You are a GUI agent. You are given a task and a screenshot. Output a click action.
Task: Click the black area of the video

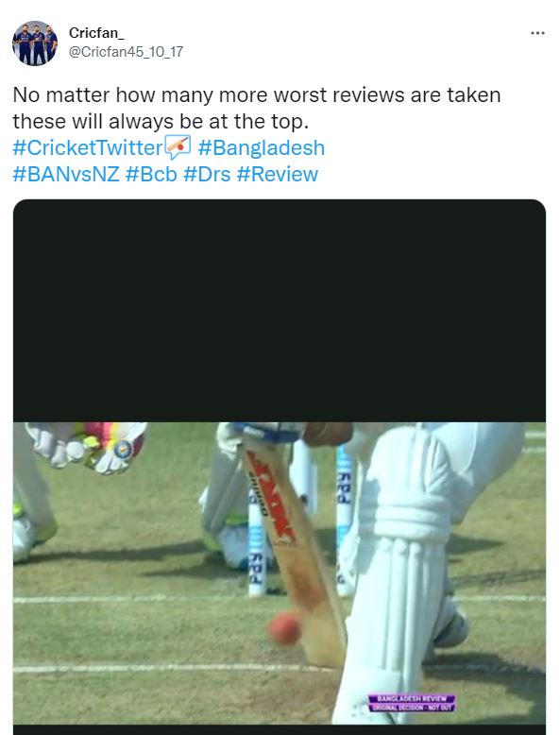pyautogui.click(x=280, y=310)
